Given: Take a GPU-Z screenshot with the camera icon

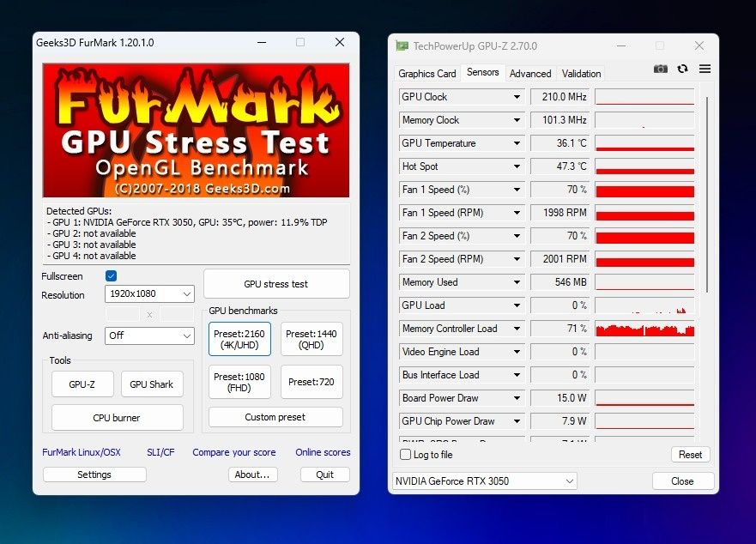Looking at the screenshot, I should tap(661, 69).
